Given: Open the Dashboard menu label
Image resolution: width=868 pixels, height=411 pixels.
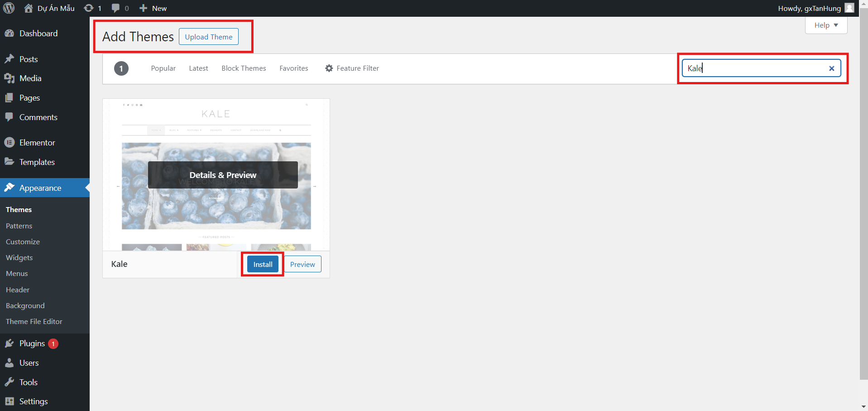Looking at the screenshot, I should 38,34.
